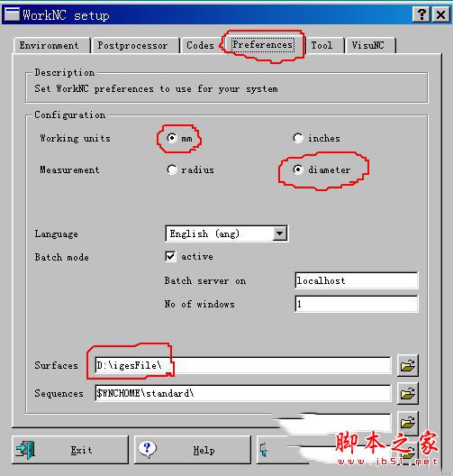Select the Preferences tab

point(263,45)
